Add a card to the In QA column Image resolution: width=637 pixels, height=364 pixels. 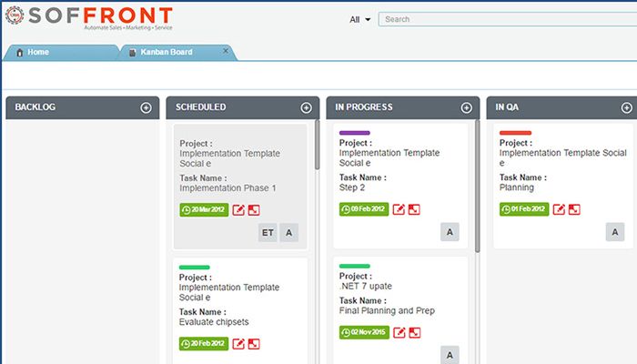626,107
